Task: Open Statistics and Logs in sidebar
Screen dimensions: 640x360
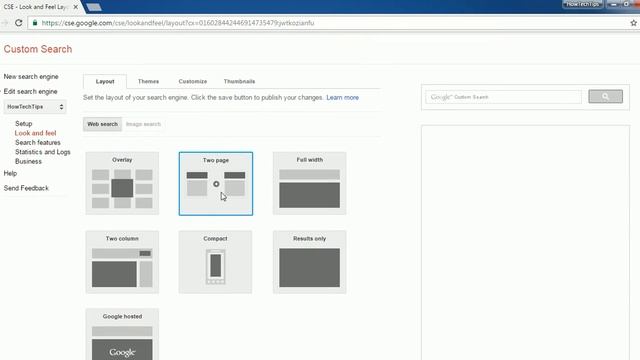Action: (x=42, y=152)
